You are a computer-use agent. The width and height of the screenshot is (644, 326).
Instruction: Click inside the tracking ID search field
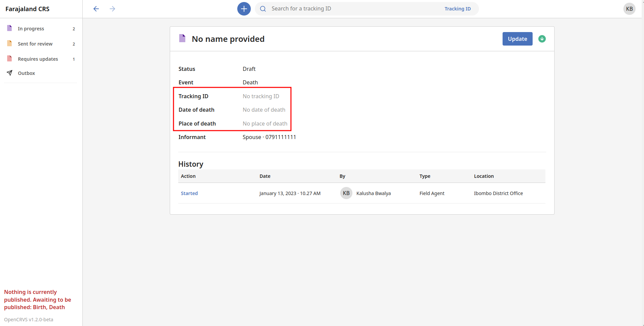[x=338, y=8]
